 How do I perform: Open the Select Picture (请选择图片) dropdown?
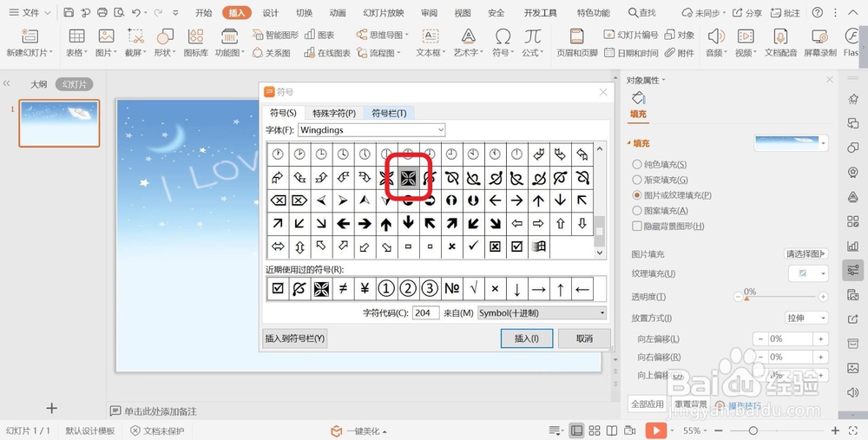(806, 254)
